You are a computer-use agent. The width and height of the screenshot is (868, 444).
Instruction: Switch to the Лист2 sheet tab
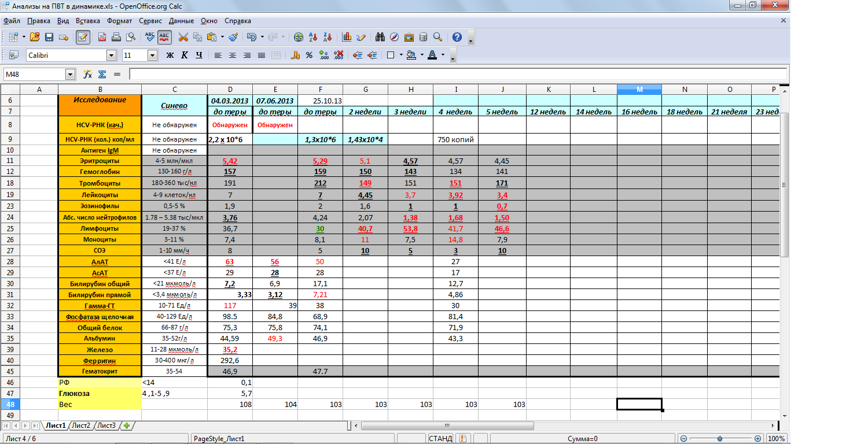81,425
